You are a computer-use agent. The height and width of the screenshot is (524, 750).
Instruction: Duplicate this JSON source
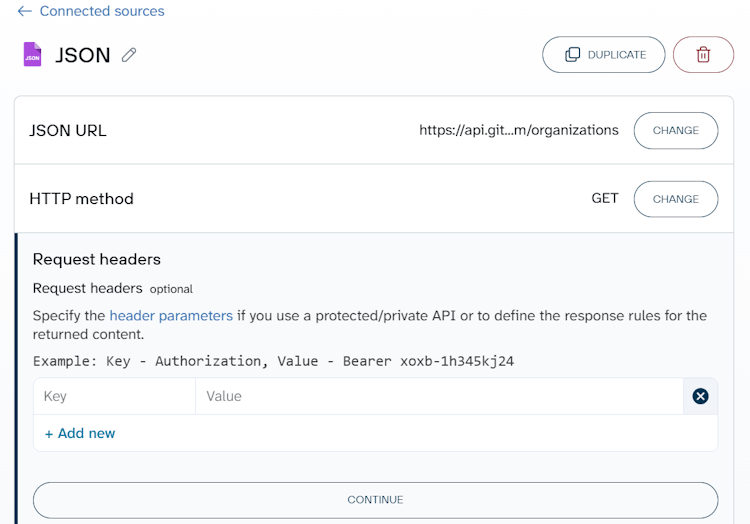604,55
